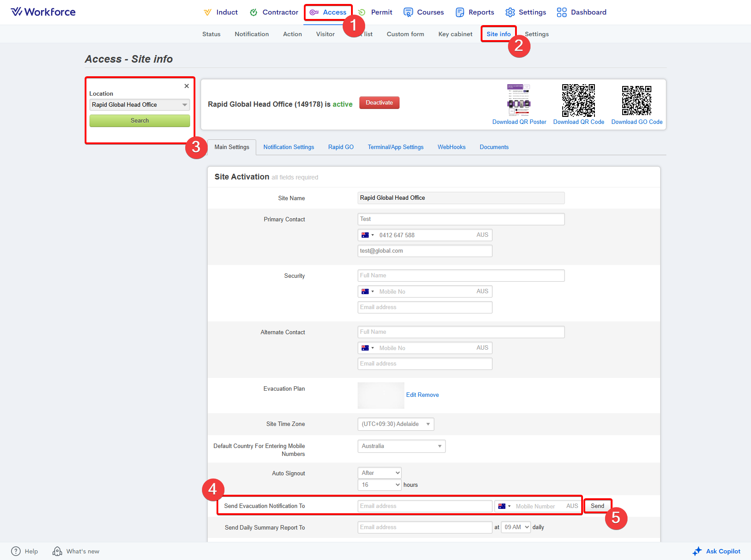Expand the Default Country dropdown
Image resolution: width=751 pixels, height=560 pixels.
401,446
